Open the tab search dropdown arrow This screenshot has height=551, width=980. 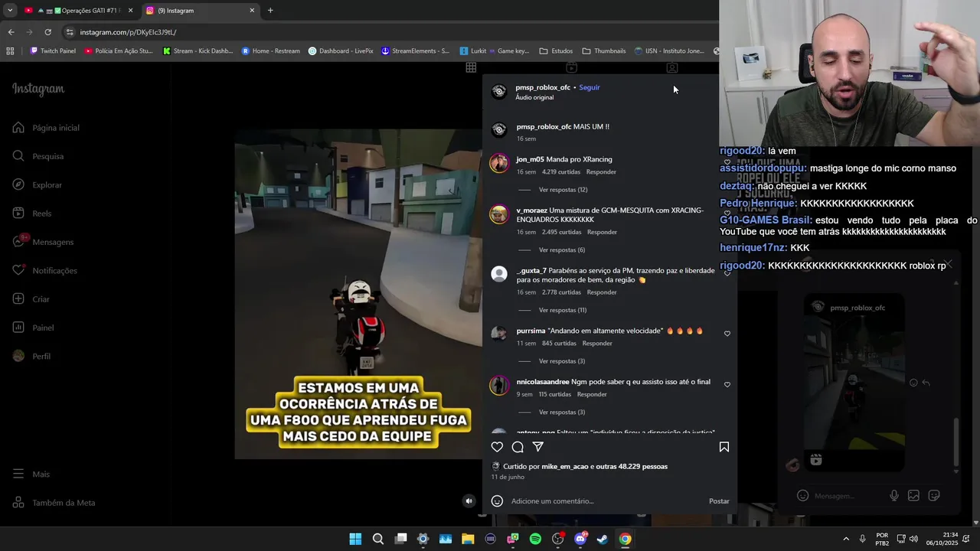point(9,11)
